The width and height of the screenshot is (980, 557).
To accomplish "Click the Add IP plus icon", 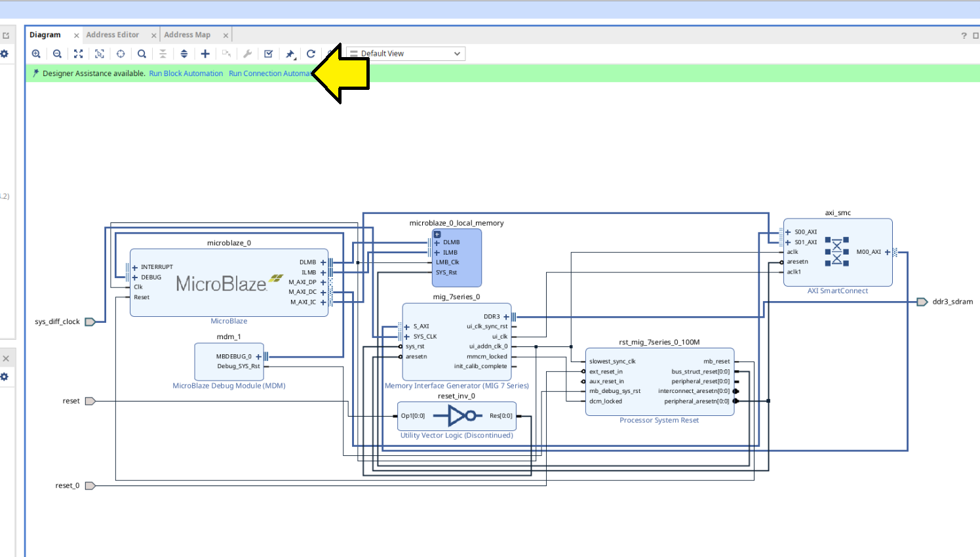I will (x=205, y=54).
